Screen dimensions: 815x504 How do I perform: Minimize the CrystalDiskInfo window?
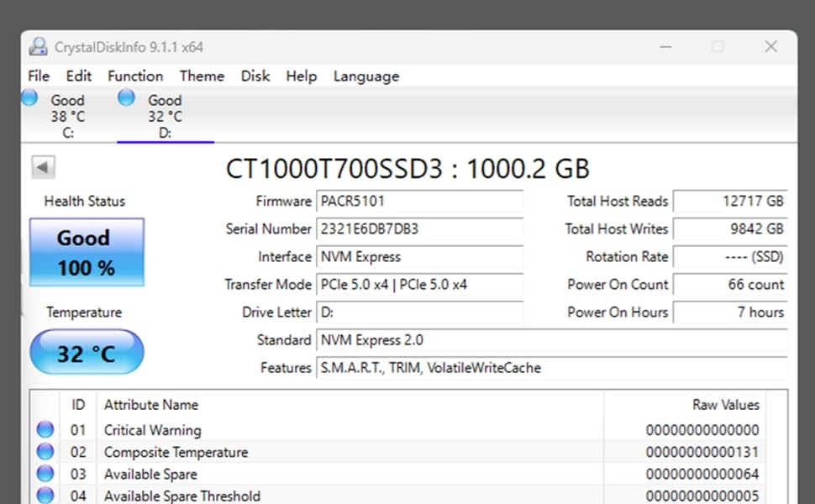coord(665,47)
